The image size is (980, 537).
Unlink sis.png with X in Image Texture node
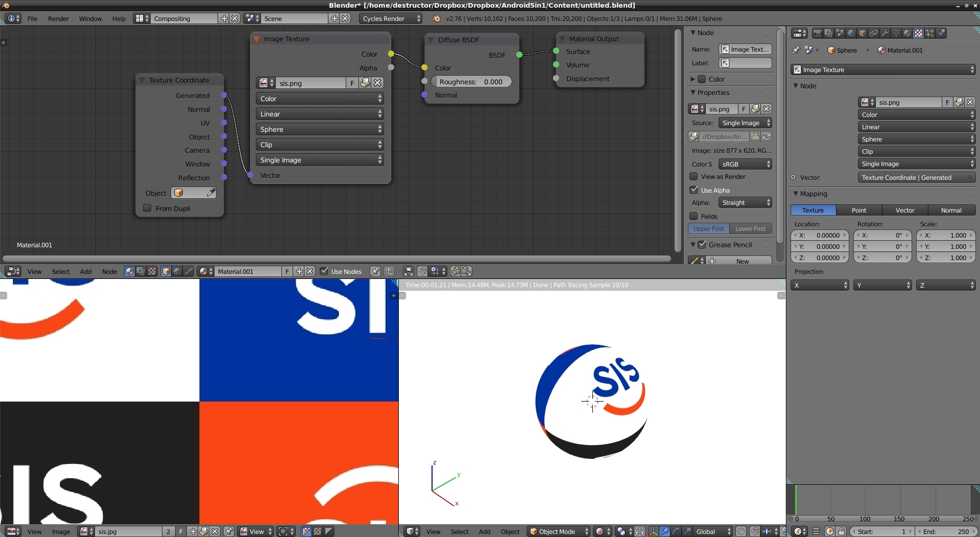pos(377,83)
